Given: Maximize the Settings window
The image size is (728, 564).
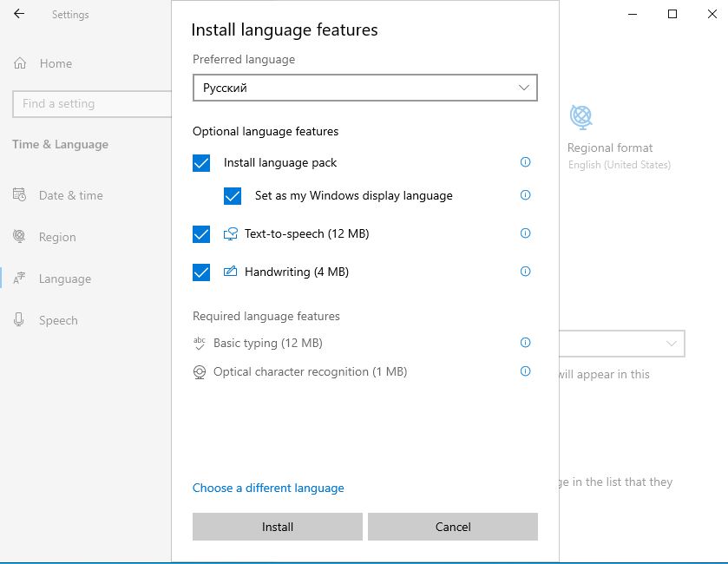Looking at the screenshot, I should tap(672, 14).
